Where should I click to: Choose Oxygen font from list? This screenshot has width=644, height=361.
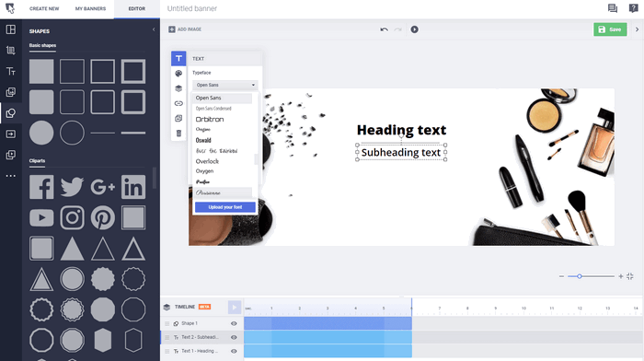point(204,171)
